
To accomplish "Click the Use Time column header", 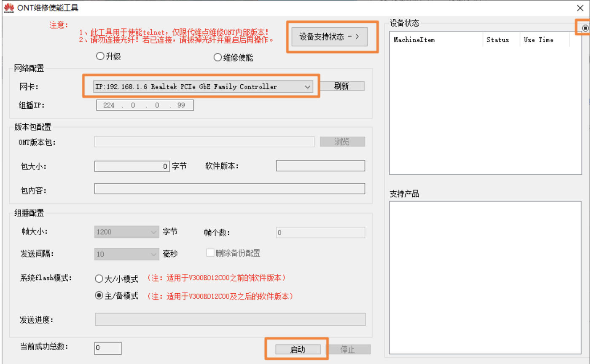I will (544, 40).
